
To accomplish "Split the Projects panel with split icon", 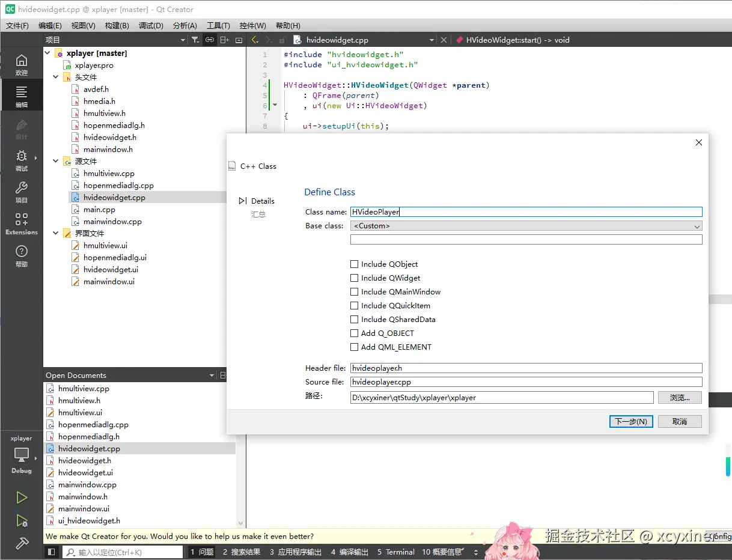I will [x=224, y=40].
